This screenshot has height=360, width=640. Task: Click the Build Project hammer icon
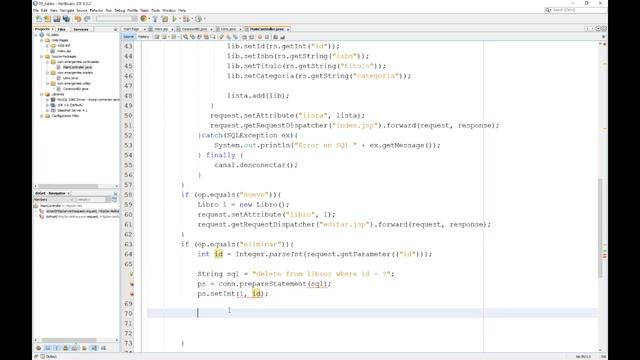(155, 19)
